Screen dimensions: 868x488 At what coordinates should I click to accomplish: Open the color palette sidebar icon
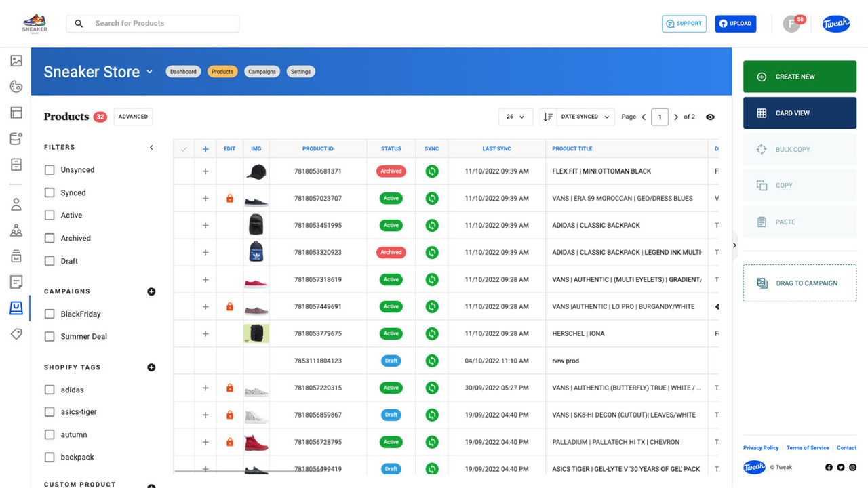point(16,86)
